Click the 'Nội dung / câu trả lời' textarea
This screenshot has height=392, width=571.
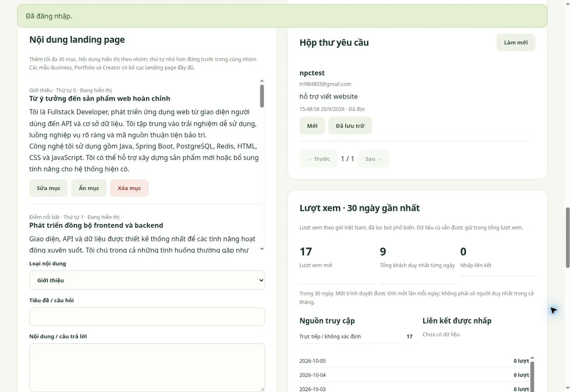click(147, 367)
